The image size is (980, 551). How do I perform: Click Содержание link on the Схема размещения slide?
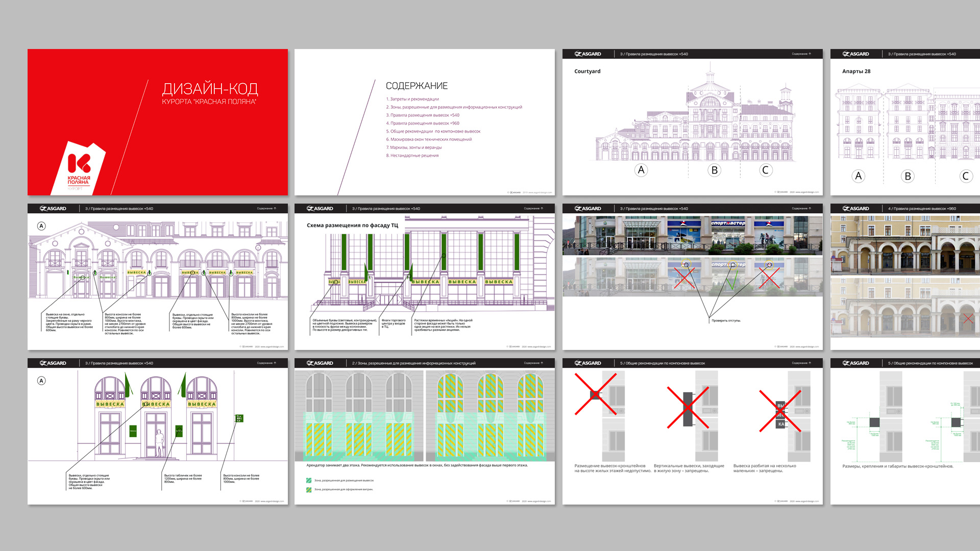533,209
